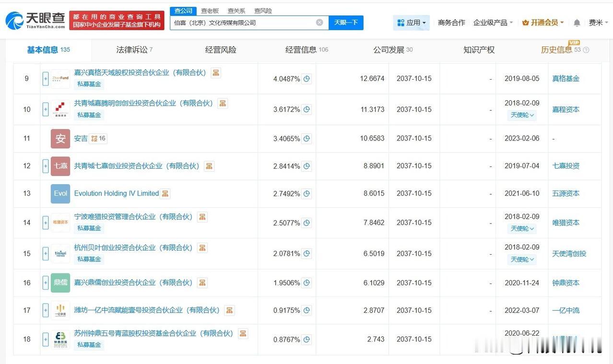Switch to the 公司发展 tab
Image resolution: width=613 pixels, height=364 pixels.
[x=393, y=50]
